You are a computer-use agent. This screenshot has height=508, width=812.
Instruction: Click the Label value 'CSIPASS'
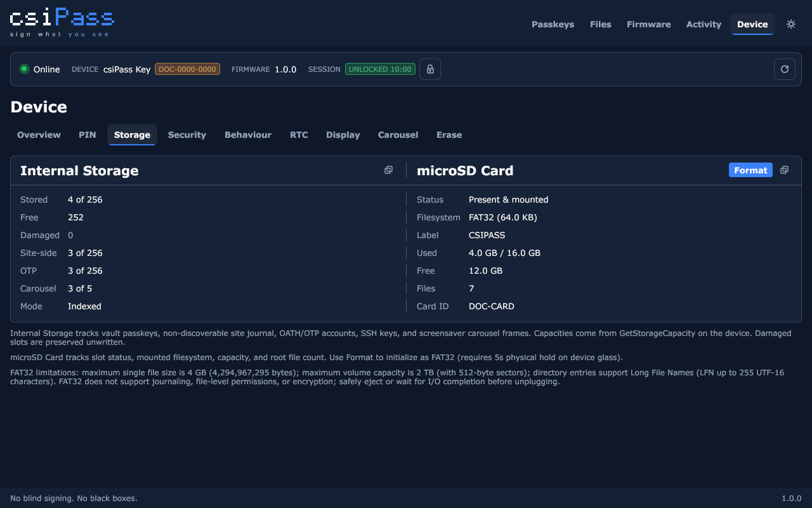point(487,235)
